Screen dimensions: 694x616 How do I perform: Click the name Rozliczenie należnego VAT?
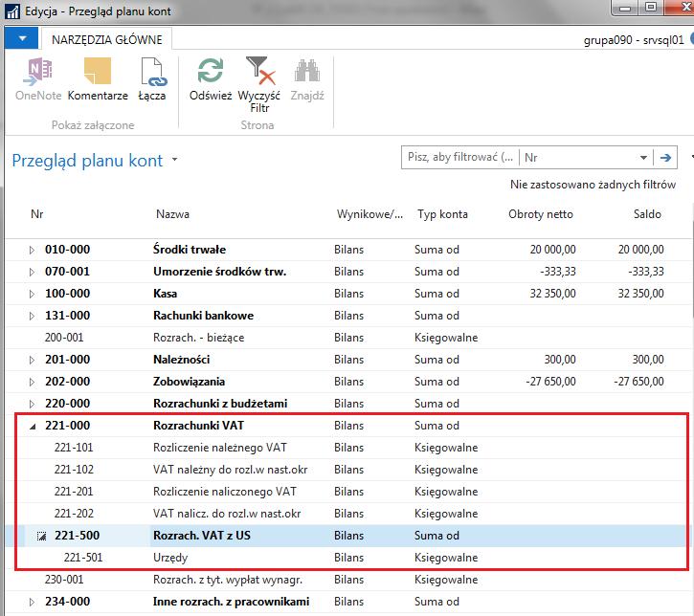(220, 448)
